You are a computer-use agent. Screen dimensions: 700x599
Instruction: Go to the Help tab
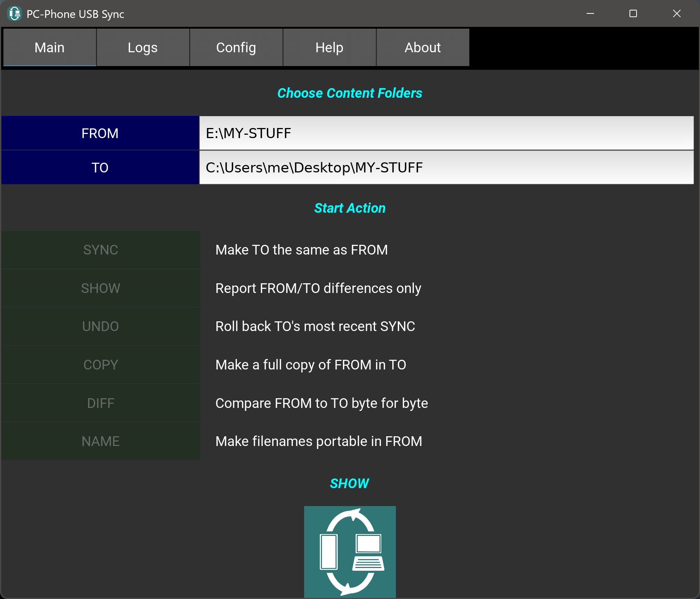(x=329, y=47)
